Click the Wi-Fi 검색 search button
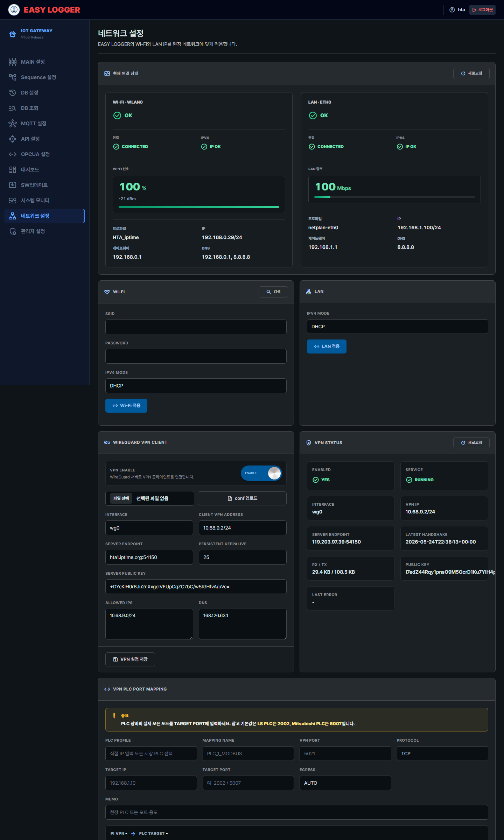 (273, 292)
